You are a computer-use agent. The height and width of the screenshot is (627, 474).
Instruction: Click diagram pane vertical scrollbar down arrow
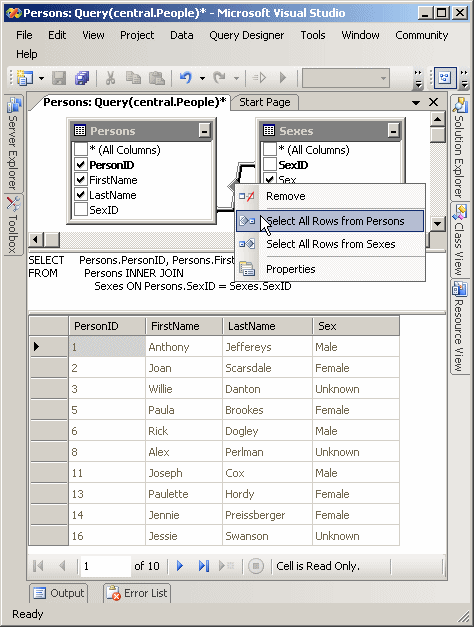click(x=438, y=224)
